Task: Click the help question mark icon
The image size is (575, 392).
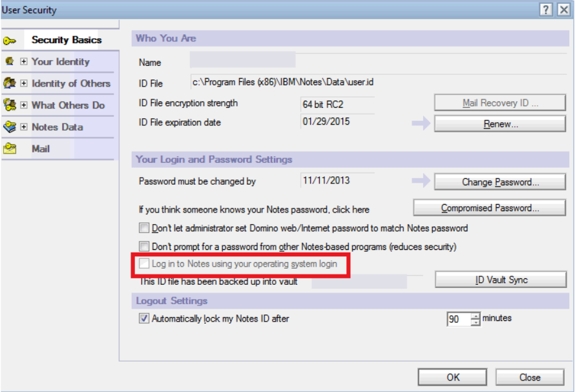Action: [x=547, y=10]
